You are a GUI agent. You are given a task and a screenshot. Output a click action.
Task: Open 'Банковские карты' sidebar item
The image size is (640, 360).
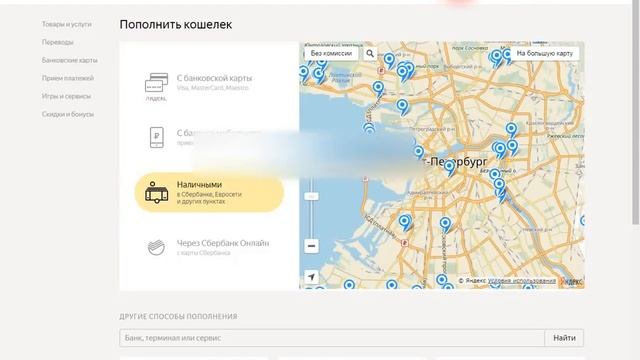point(69,60)
